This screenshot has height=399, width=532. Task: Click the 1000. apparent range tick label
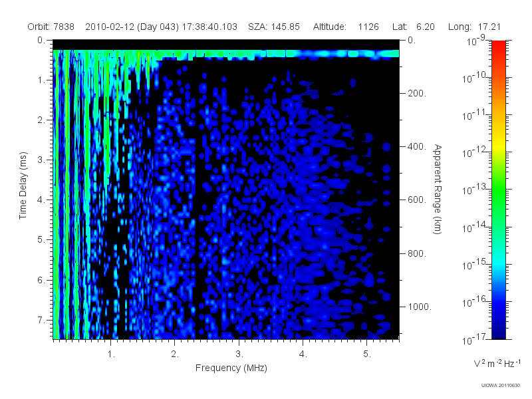[x=420, y=307]
